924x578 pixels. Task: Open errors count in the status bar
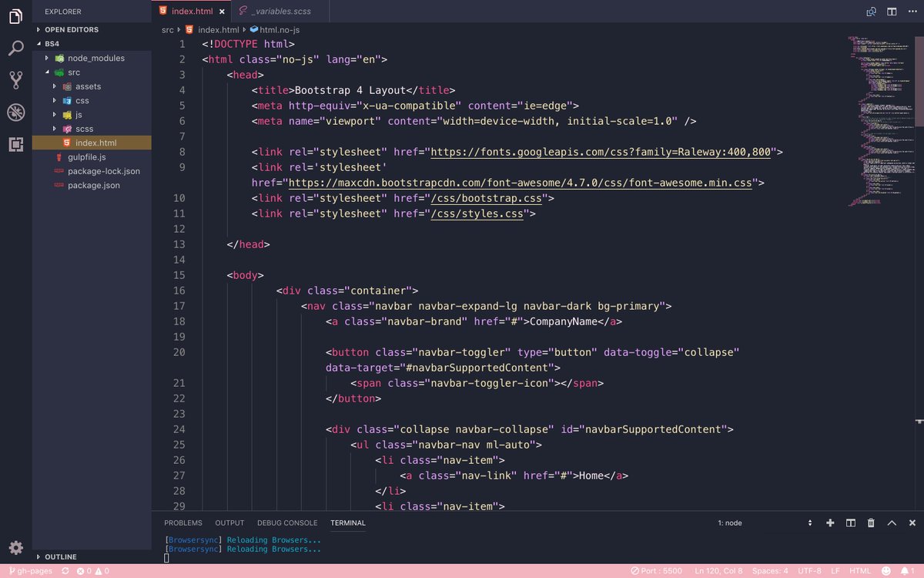tap(84, 571)
